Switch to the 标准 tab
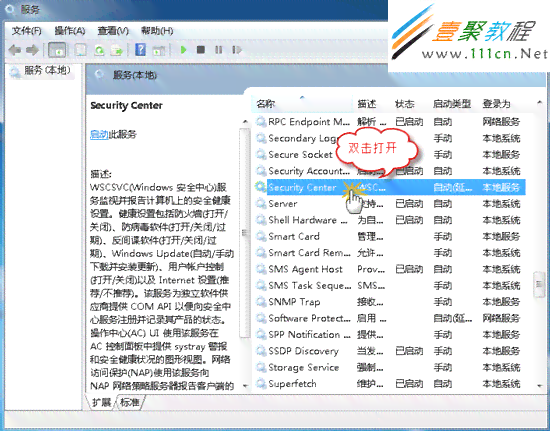This screenshot has width=550, height=431. click(130, 402)
